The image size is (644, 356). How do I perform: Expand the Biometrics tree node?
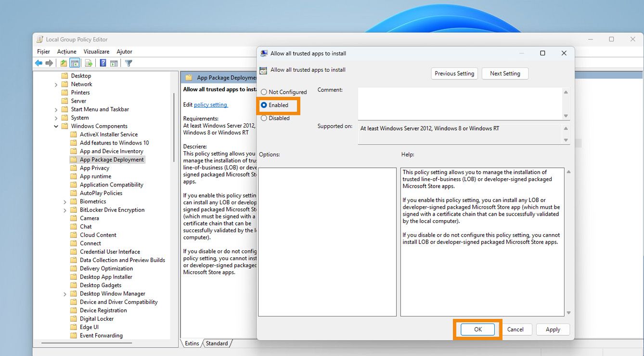pos(65,201)
